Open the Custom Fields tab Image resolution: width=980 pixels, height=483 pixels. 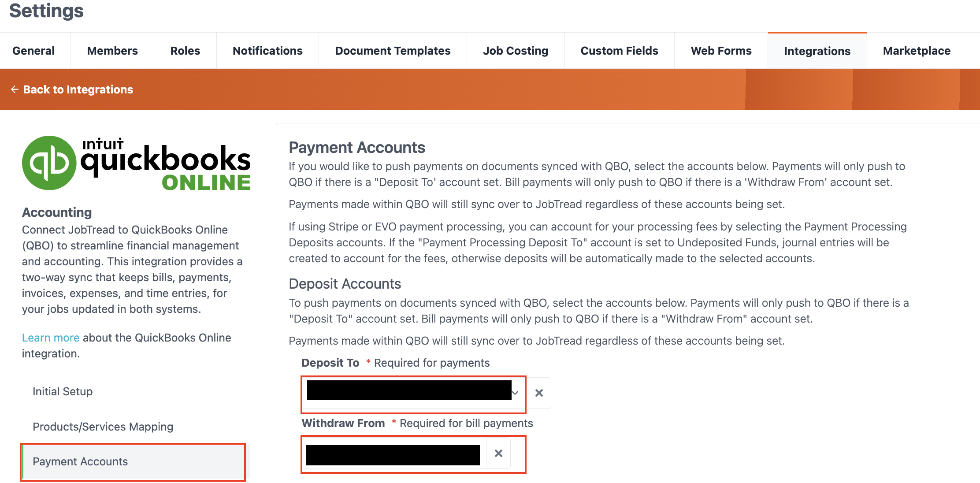point(619,51)
